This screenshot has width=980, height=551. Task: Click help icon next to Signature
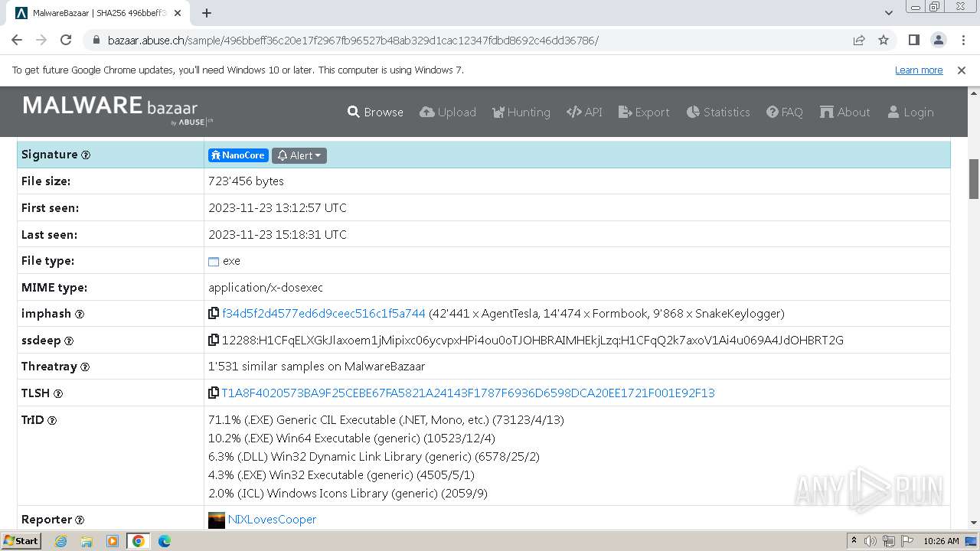tap(86, 155)
